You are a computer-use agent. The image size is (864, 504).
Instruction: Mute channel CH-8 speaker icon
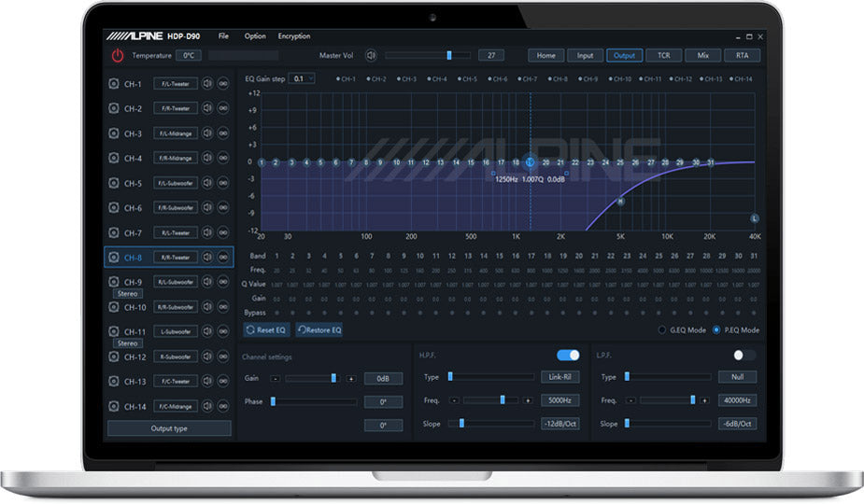(207, 258)
